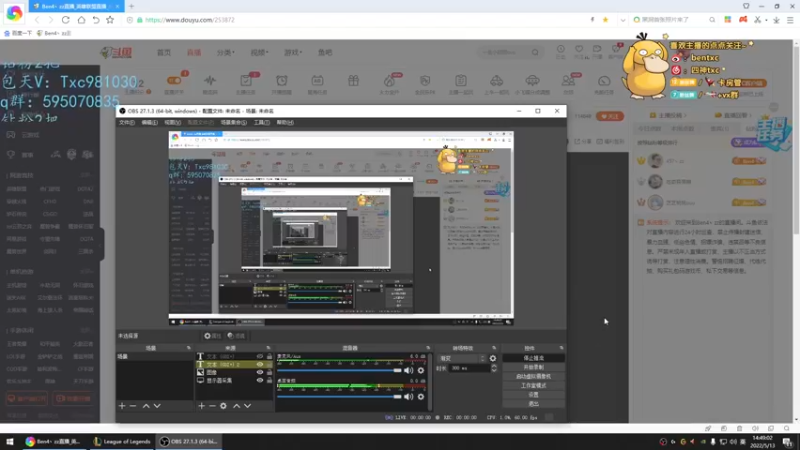The image size is (800, 450).
Task: Click 停止推流 stop streaming button
Action: coord(533,358)
